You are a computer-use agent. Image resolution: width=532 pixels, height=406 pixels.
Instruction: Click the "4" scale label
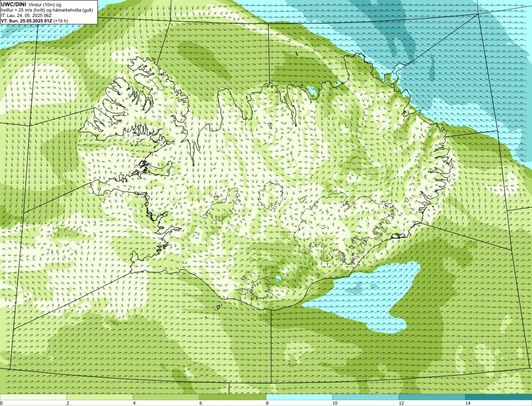(x=134, y=403)
